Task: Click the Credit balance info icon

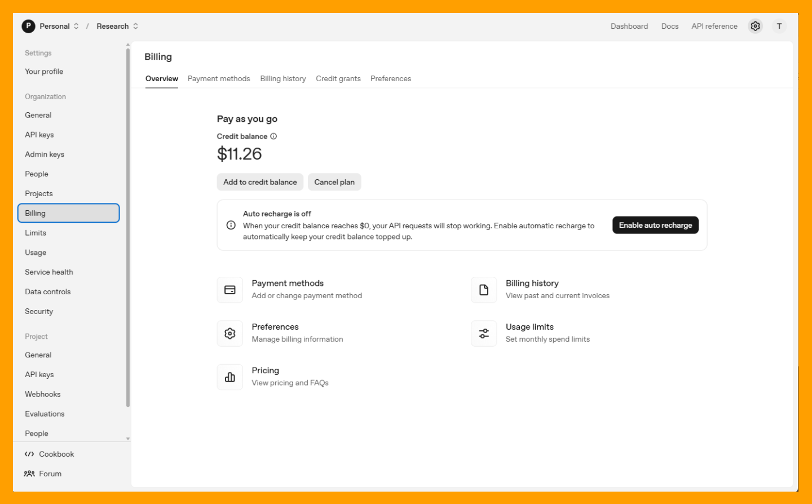Action: pyautogui.click(x=273, y=136)
